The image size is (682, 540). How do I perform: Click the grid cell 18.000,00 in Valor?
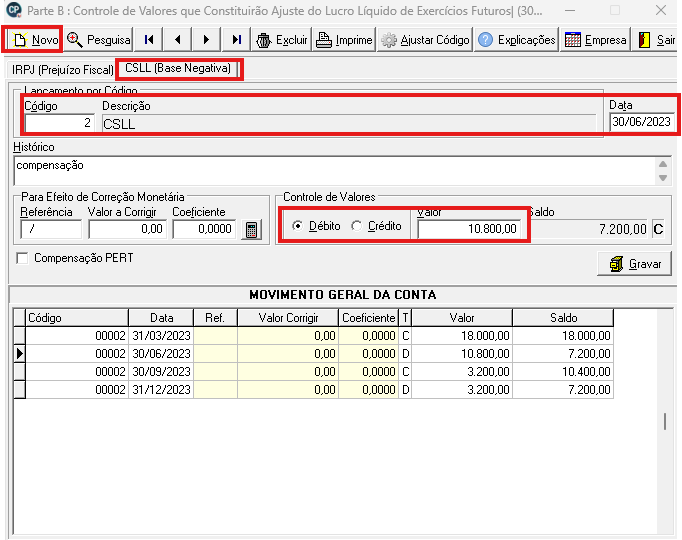tap(462, 336)
